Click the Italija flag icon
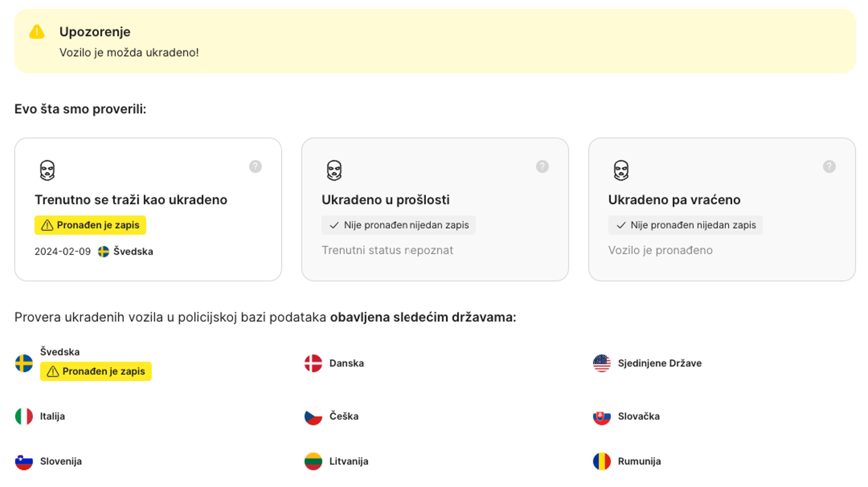 tap(24, 416)
